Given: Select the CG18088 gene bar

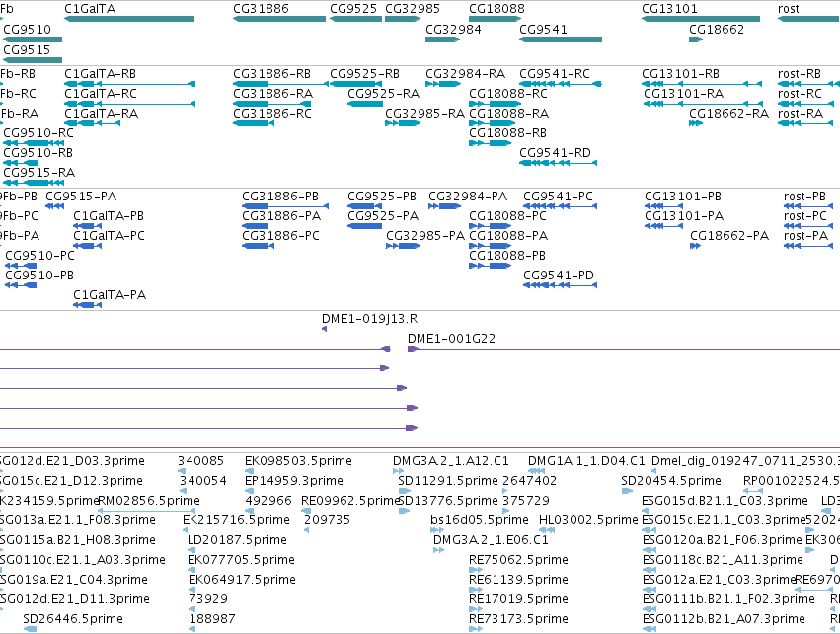Looking at the screenshot, I should (x=495, y=19).
